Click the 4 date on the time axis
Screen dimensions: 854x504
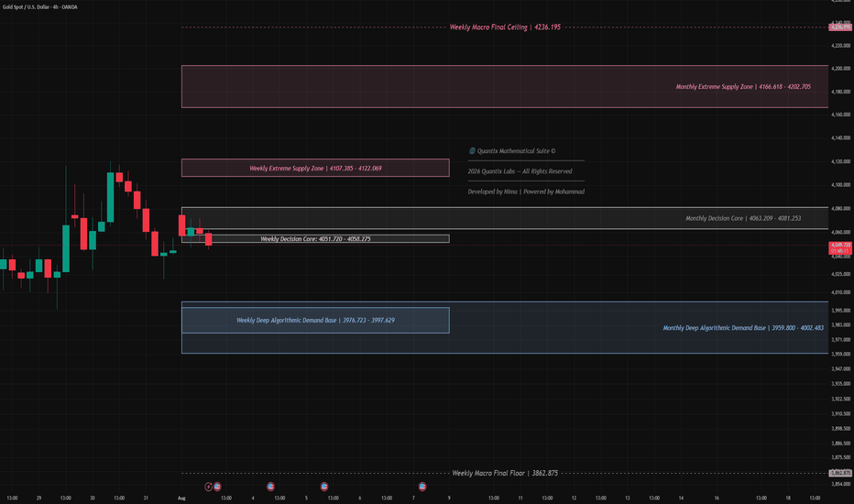[253, 498]
